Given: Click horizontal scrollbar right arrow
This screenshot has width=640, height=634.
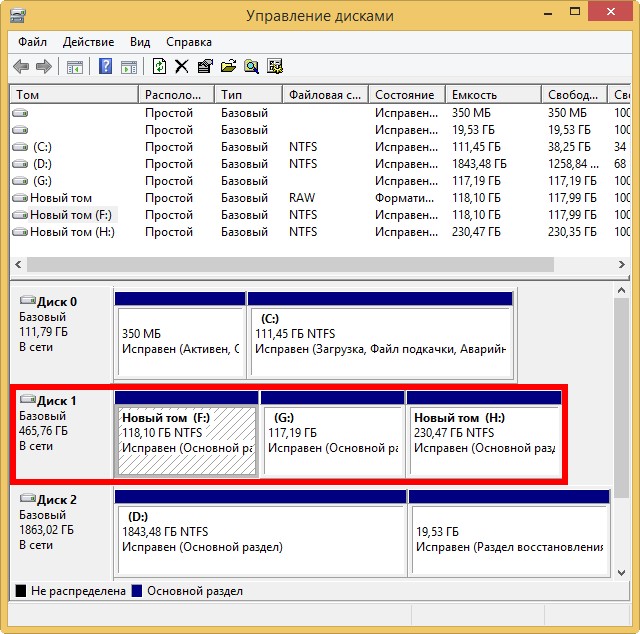Looking at the screenshot, I should click(621, 265).
